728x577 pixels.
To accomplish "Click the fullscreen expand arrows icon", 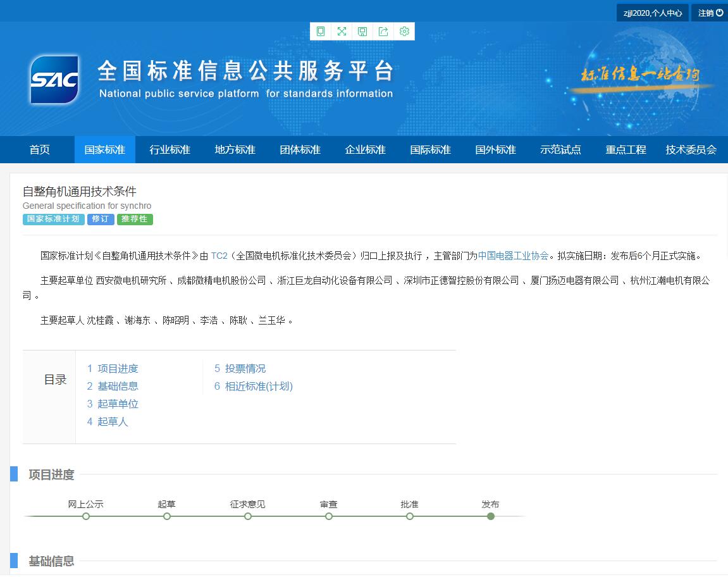I will click(x=342, y=32).
